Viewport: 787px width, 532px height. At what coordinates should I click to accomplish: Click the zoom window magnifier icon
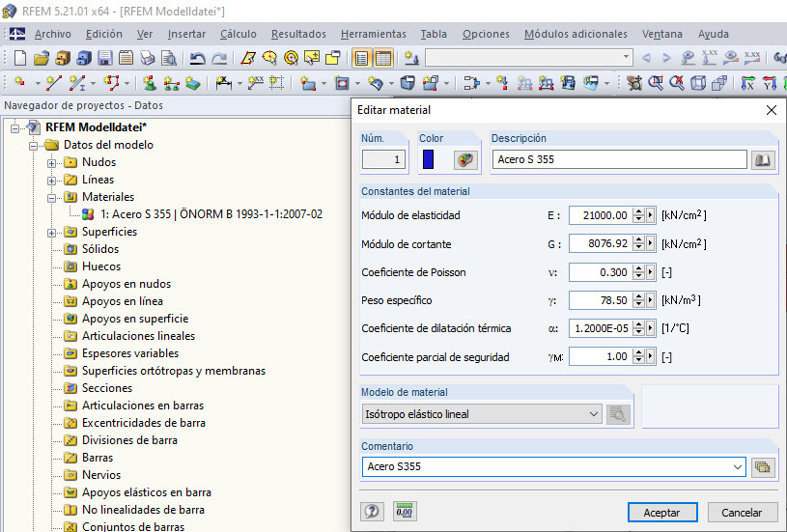[x=656, y=82]
